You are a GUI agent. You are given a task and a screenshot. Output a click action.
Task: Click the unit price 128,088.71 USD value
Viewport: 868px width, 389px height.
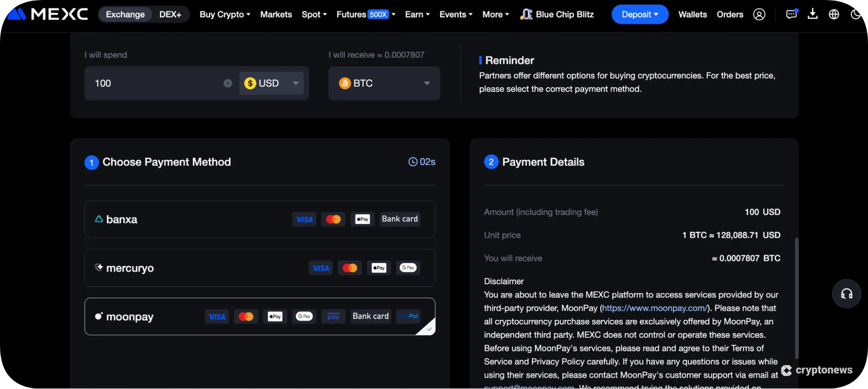coord(732,235)
